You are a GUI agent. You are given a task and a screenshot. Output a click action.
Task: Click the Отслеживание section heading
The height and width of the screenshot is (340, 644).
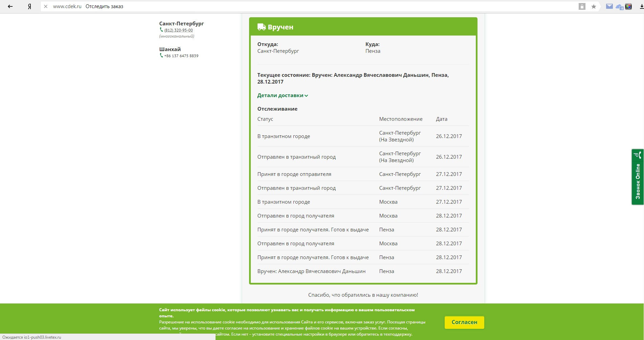tap(277, 109)
